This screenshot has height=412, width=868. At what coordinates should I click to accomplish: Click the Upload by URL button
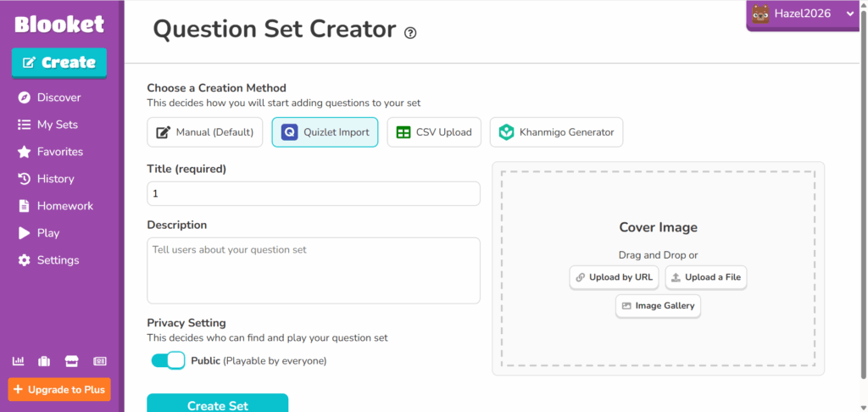(614, 277)
